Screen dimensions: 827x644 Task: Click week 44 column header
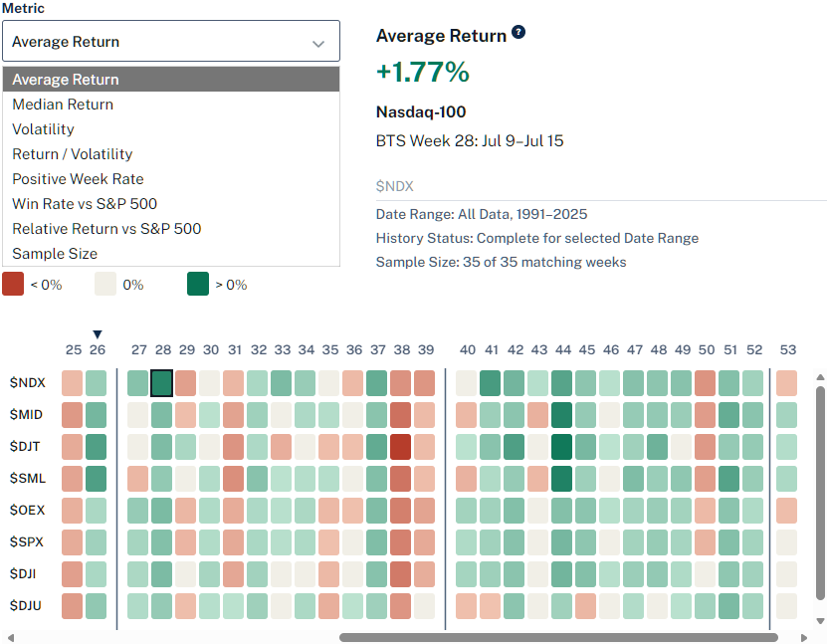(562, 349)
